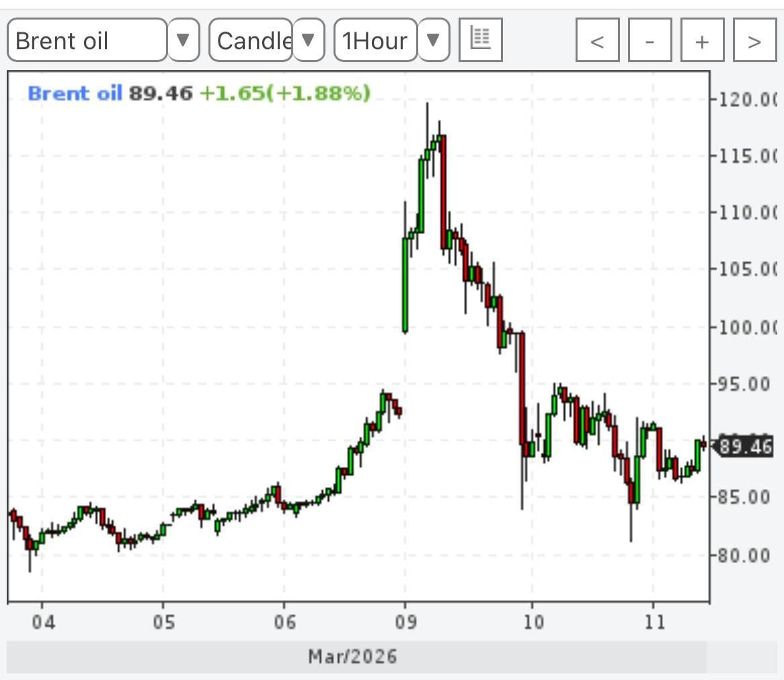Zoom in using the plus button
The image size is (784, 680).
(702, 41)
